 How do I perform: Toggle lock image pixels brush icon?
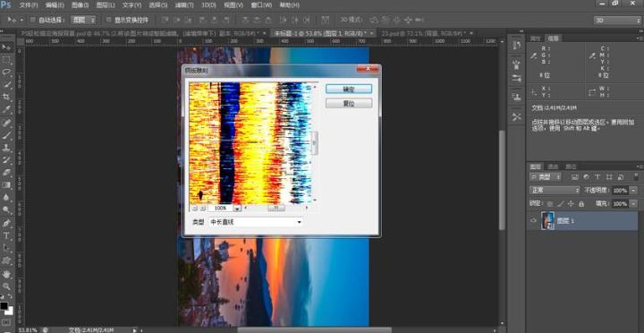click(560, 204)
